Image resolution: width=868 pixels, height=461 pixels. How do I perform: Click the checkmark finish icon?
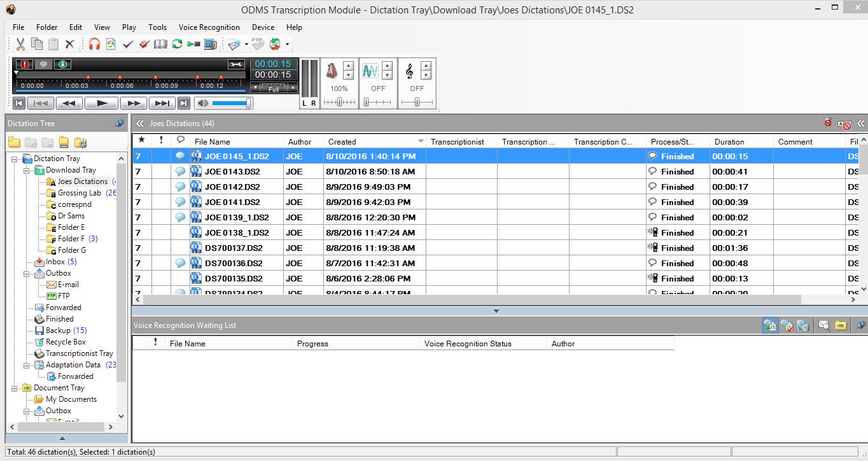(128, 44)
